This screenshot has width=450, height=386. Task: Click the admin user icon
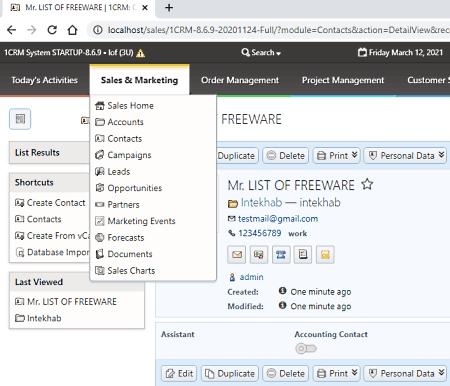(232, 277)
